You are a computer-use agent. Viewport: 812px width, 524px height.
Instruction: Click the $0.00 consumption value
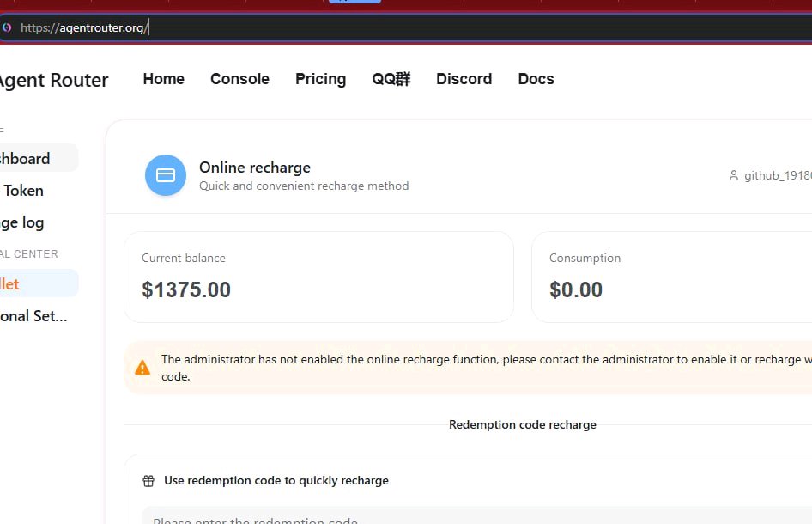click(576, 289)
